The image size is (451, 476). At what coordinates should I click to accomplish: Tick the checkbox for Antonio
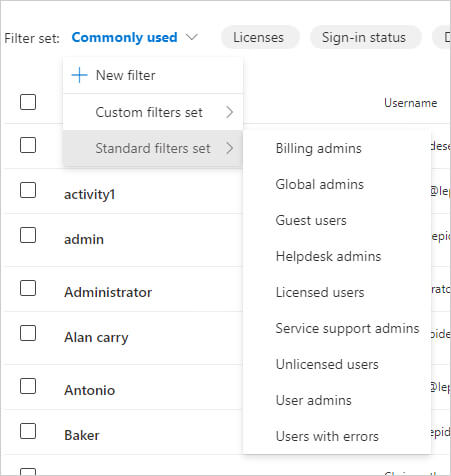(28, 386)
